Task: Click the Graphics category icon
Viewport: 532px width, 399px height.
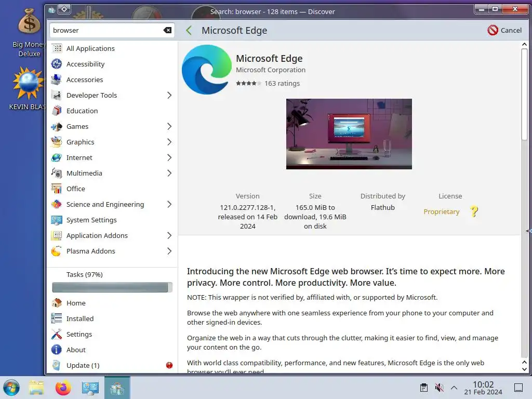Action: [x=57, y=142]
